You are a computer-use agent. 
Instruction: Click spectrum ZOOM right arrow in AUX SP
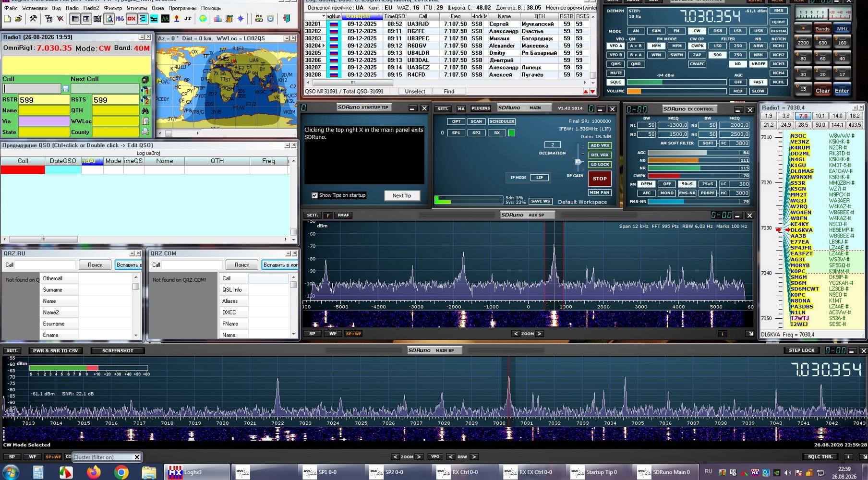click(x=539, y=334)
